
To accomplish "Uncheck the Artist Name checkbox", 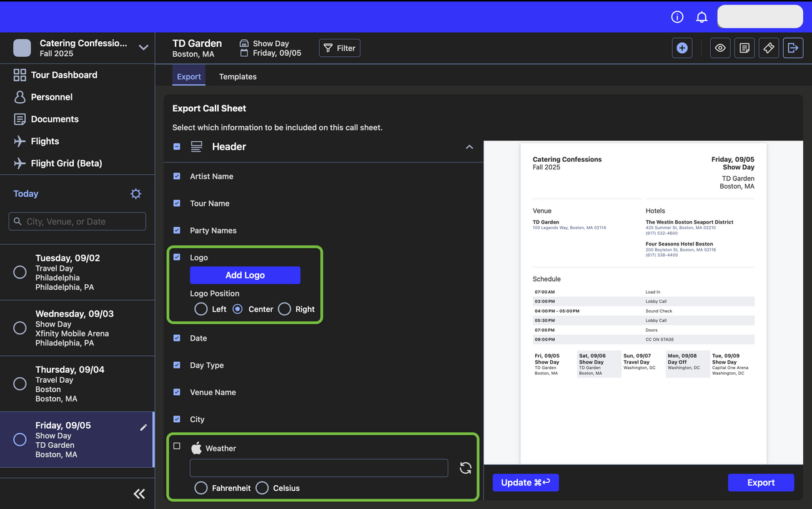I will tap(177, 176).
